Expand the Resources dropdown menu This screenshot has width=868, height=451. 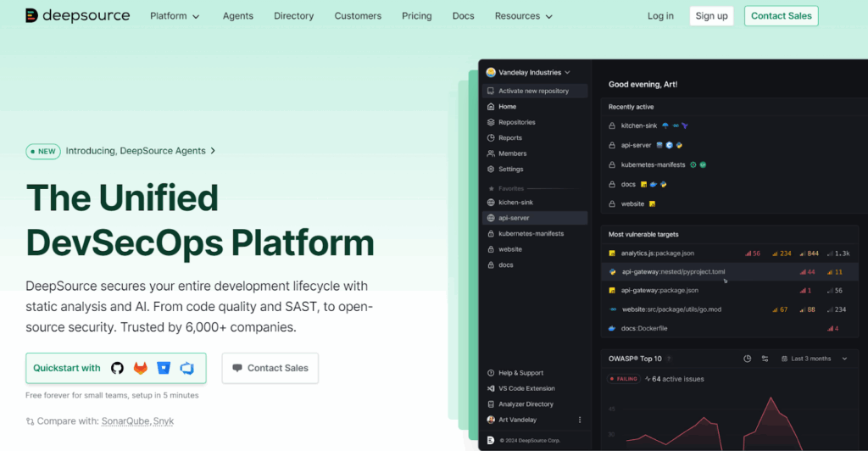(x=523, y=16)
